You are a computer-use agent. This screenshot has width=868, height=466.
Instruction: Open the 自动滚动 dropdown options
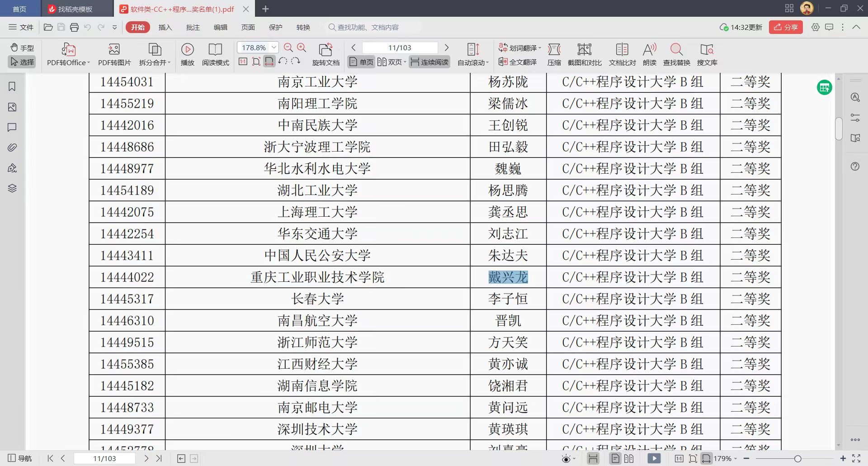tap(487, 63)
